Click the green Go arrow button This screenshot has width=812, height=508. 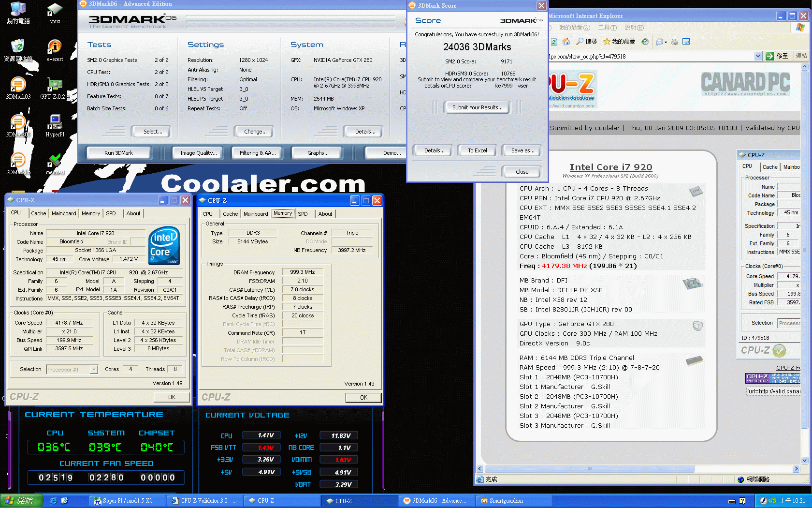pyautogui.click(x=770, y=56)
